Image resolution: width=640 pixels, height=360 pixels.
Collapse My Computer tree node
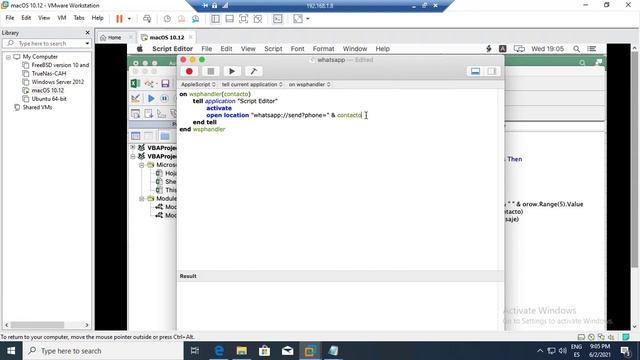(8, 57)
